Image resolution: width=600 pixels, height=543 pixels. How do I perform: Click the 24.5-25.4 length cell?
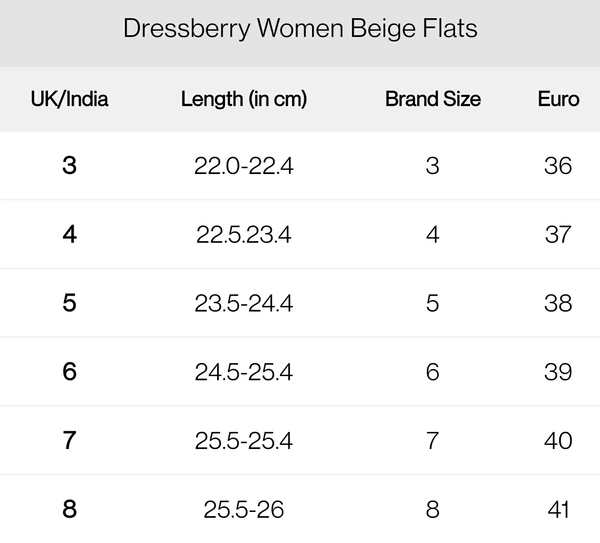tap(244, 373)
